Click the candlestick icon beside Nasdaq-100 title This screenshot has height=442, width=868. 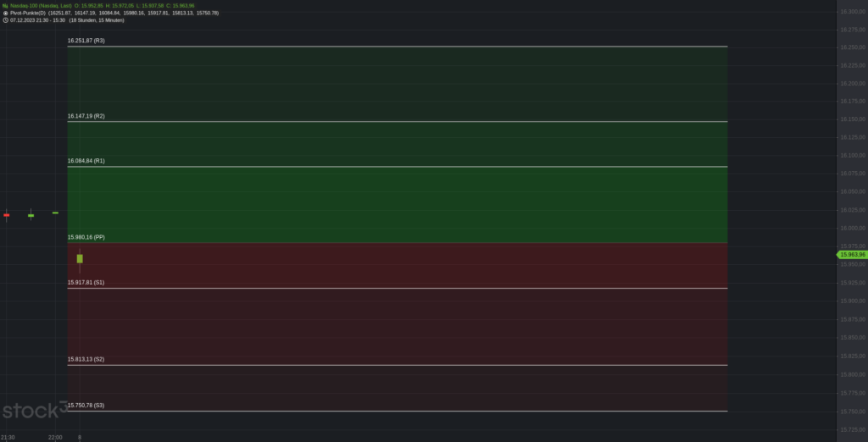(5, 6)
